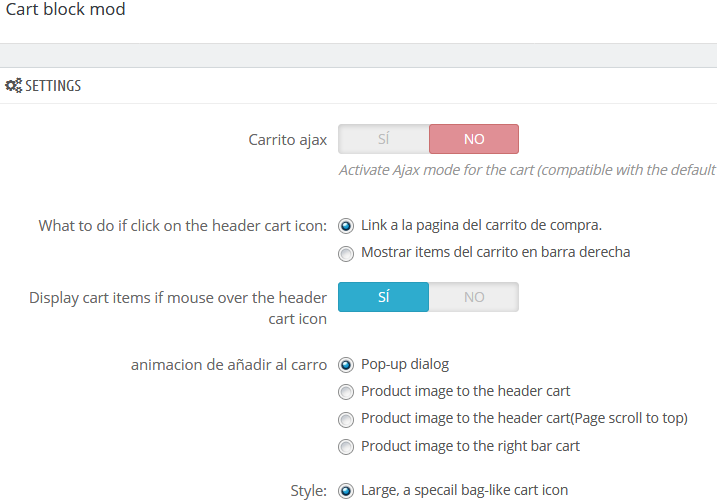Viewport: 717px width, 503px height.
Task: Select Product image to the right bar cart
Action: click(346, 446)
